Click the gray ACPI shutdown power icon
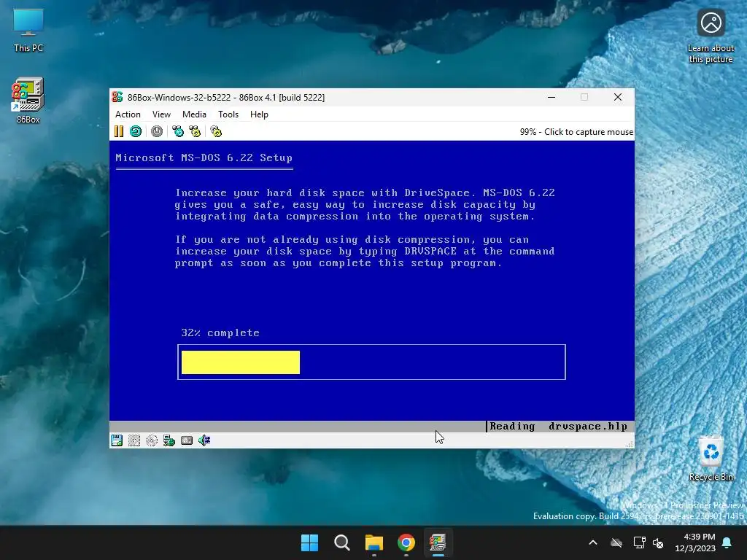Viewport: 747px width, 560px height. [157, 131]
